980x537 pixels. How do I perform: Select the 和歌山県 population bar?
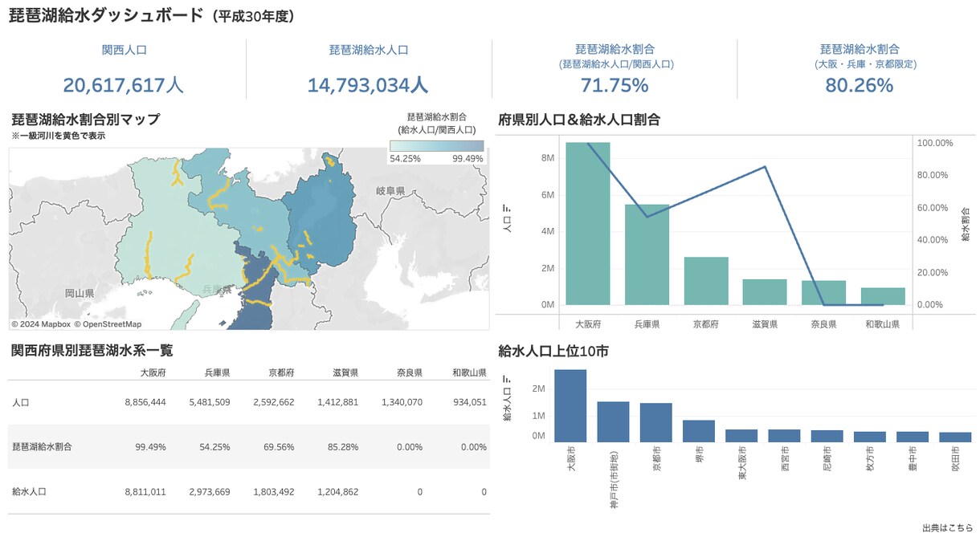[884, 297]
